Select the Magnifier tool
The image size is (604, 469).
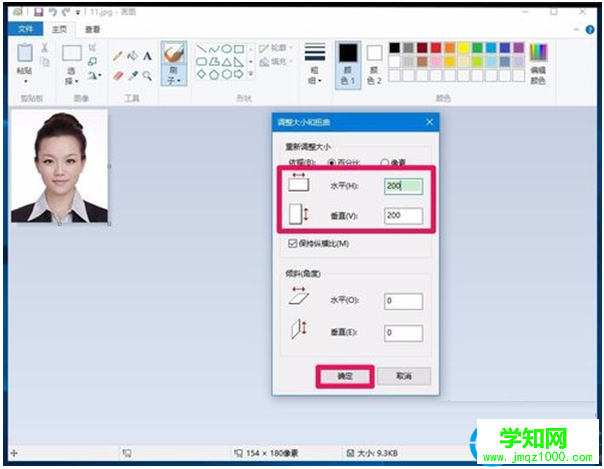[x=147, y=75]
